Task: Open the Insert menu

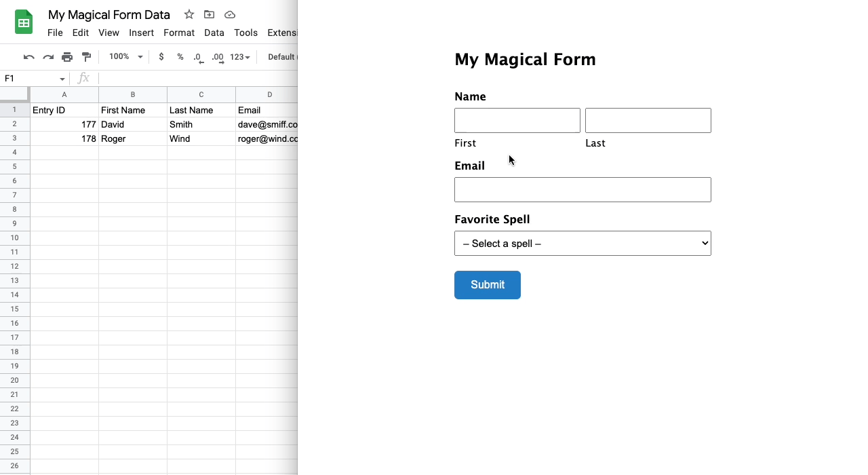Action: pos(142,33)
